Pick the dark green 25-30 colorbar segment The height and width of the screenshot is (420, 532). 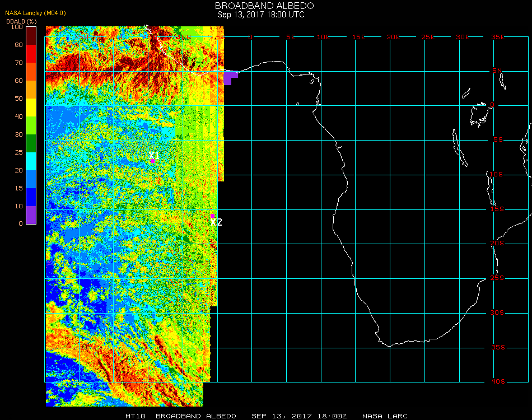tap(31, 143)
